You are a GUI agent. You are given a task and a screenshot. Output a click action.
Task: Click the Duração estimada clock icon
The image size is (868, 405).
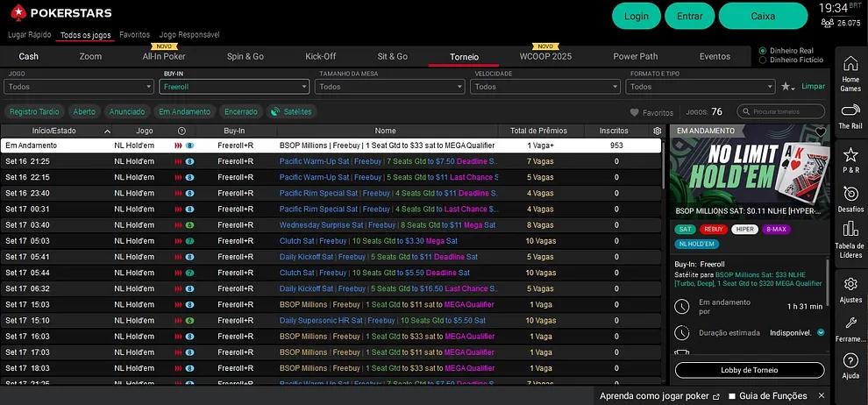coord(682,332)
